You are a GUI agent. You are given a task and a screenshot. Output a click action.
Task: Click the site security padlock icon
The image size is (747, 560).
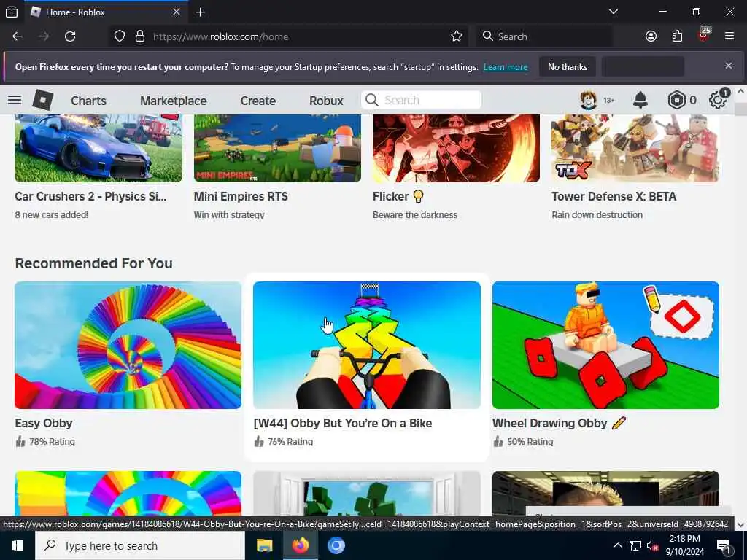pos(140,36)
